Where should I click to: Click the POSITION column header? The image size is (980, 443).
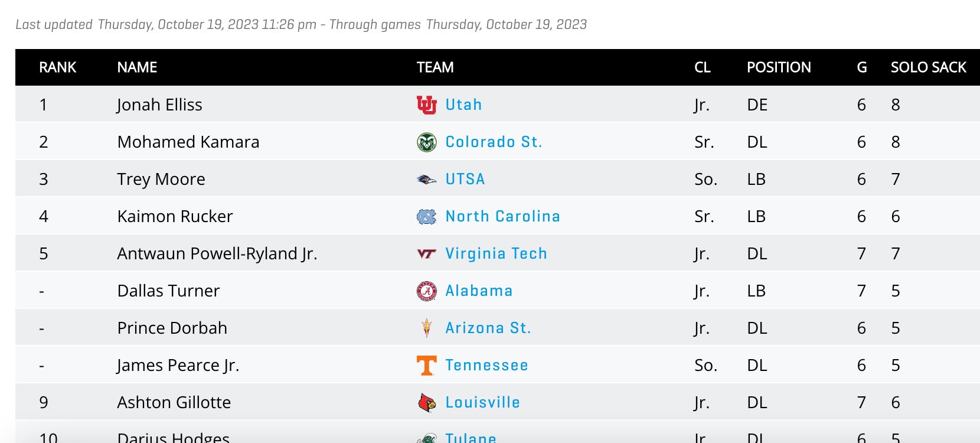click(x=778, y=67)
